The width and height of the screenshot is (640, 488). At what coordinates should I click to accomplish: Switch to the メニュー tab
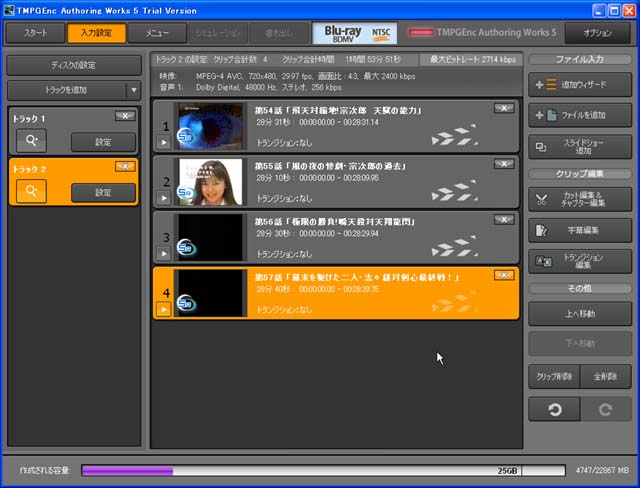(x=157, y=33)
